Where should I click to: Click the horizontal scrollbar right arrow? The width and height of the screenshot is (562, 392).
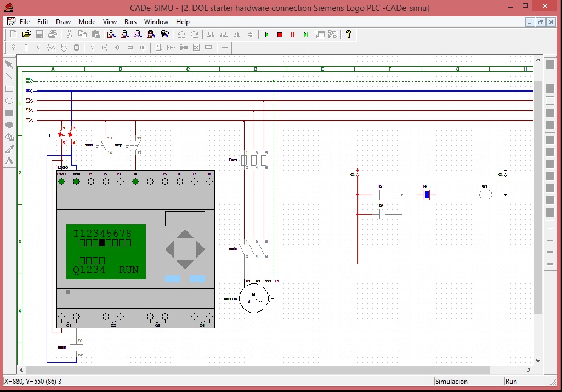tap(528, 370)
